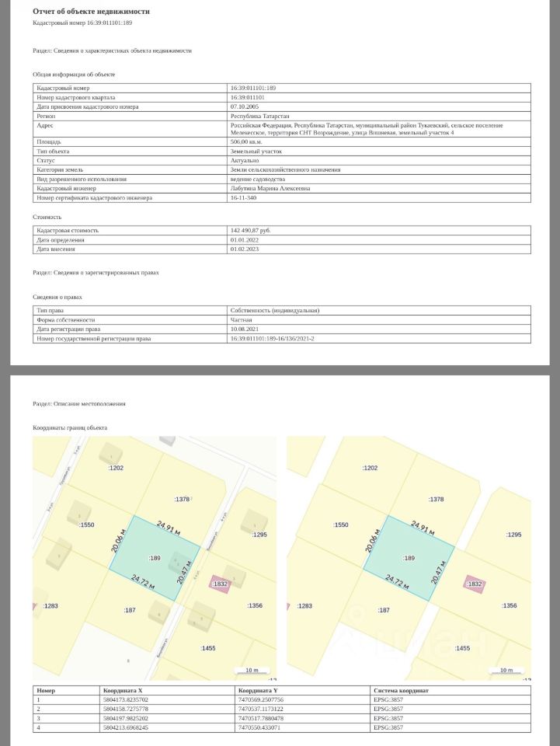Screen dimensions: 560x746
Task: Click the certificate number "16-11-340"
Action: [x=243, y=198]
